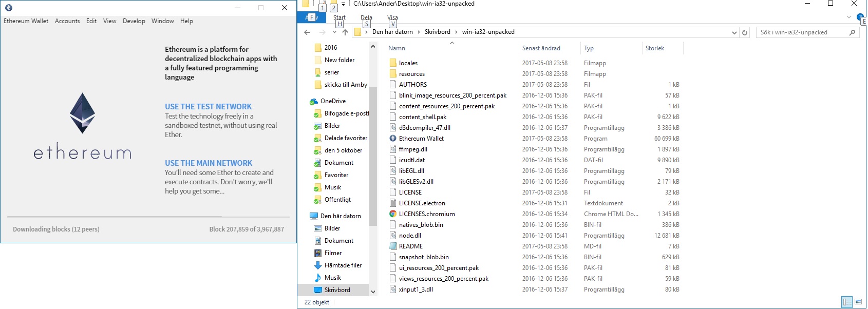The height and width of the screenshot is (309, 868).
Task: Click chevron after Den här datorn in breadcrumb
Action: [419, 32]
